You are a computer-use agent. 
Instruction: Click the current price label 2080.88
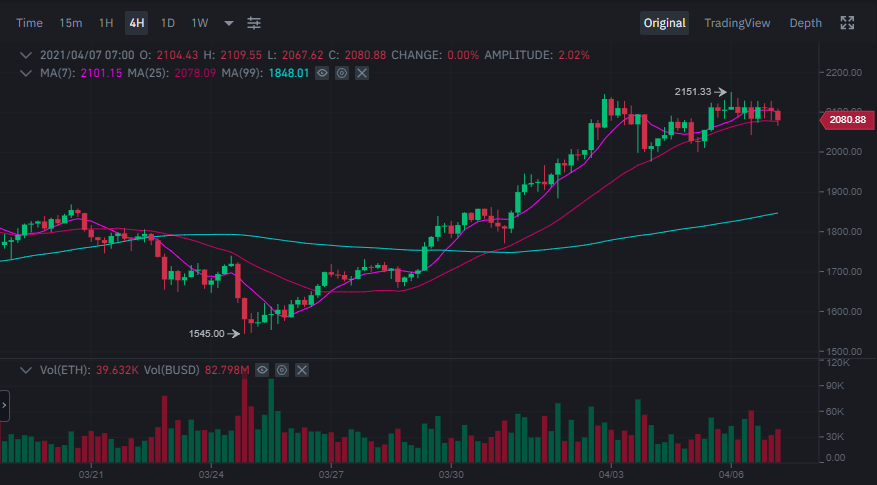pos(846,120)
